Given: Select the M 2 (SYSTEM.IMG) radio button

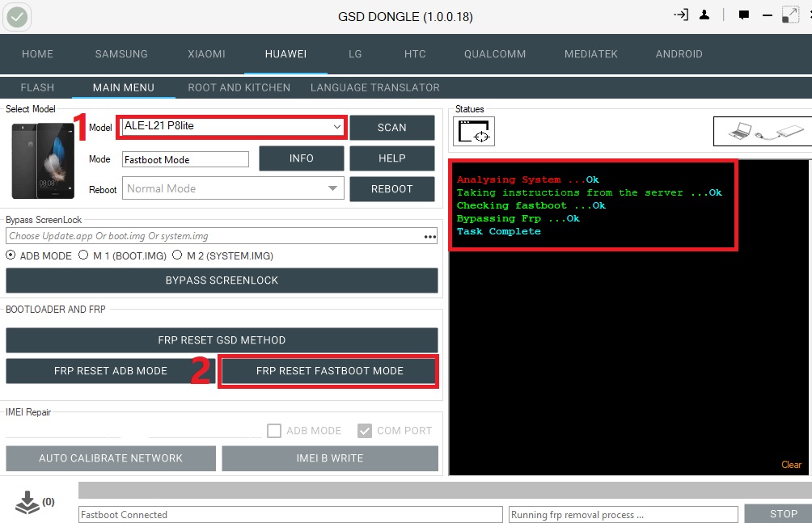Looking at the screenshot, I should [x=177, y=255].
